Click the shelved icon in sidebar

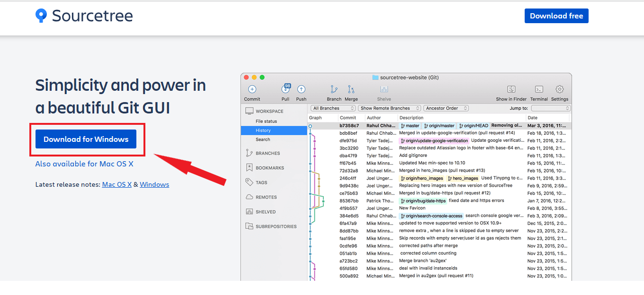249,212
